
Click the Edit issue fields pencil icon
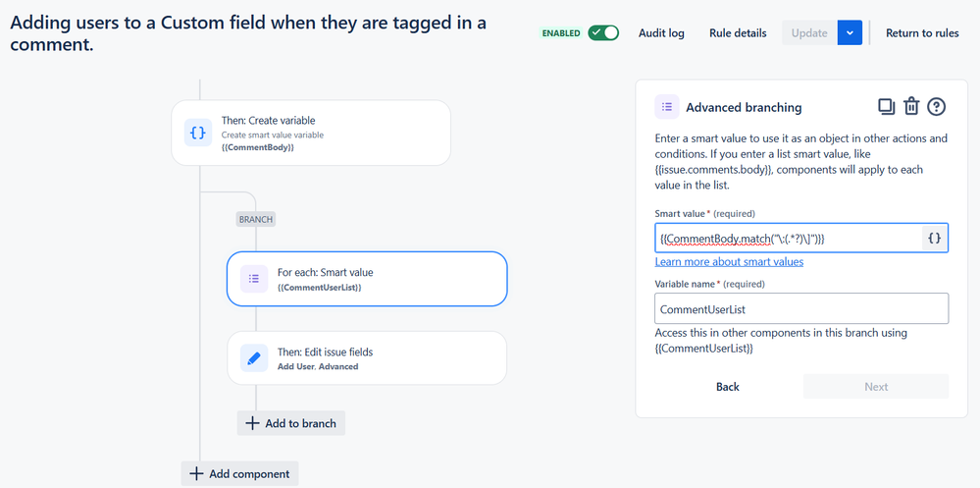(x=254, y=358)
